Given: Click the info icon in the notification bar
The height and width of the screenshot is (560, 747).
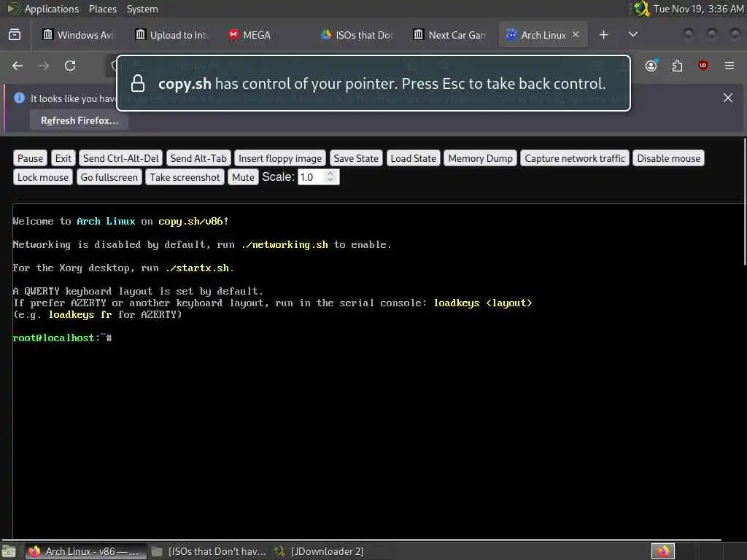Looking at the screenshot, I should pyautogui.click(x=19, y=98).
